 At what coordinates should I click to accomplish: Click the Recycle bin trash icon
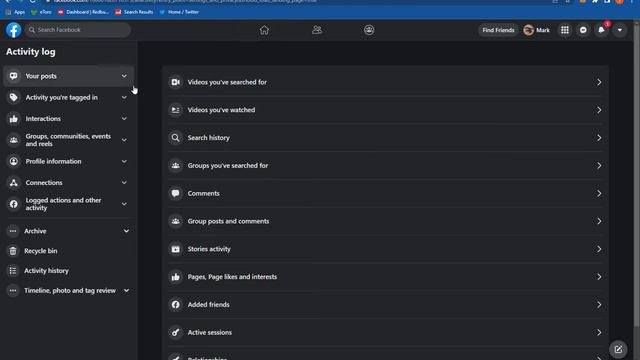[x=13, y=251]
